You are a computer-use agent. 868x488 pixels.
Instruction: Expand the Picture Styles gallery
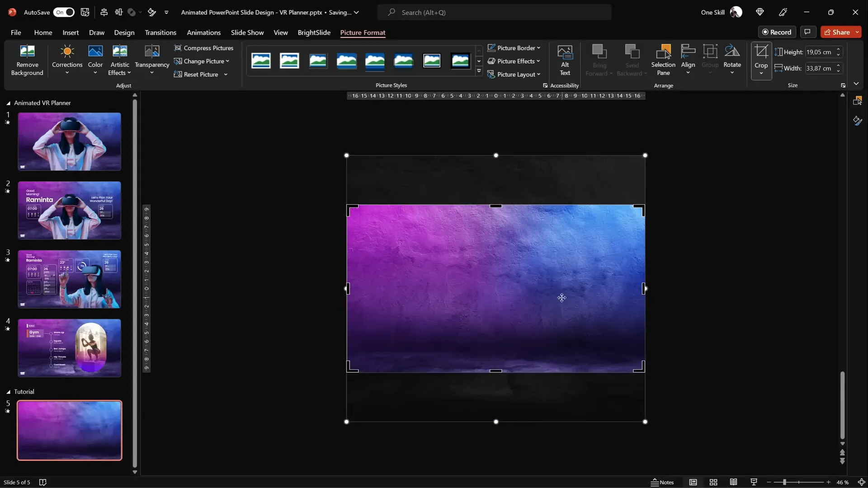click(x=478, y=71)
